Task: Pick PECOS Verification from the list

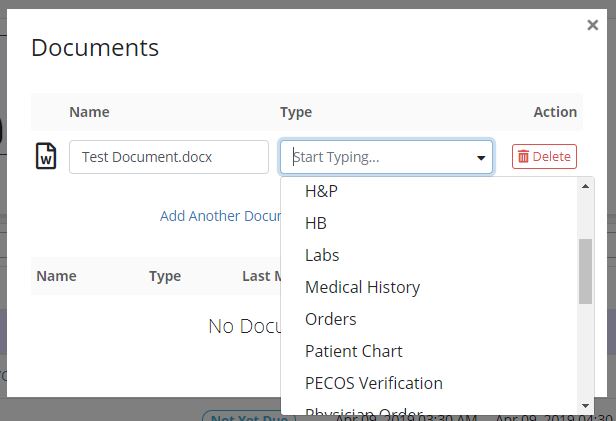Action: pyautogui.click(x=373, y=383)
